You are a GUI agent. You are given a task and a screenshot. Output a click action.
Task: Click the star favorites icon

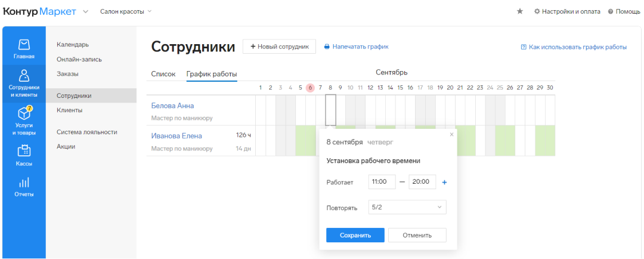pyautogui.click(x=519, y=11)
